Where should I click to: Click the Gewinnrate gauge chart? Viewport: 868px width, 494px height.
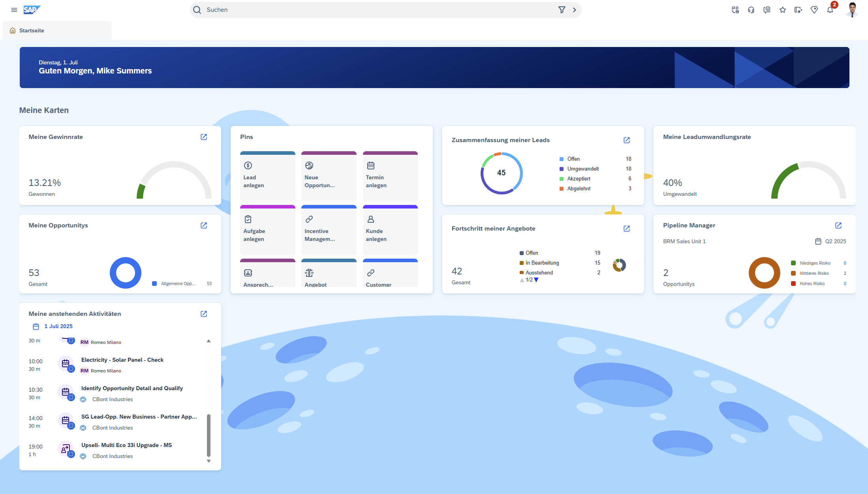(174, 180)
